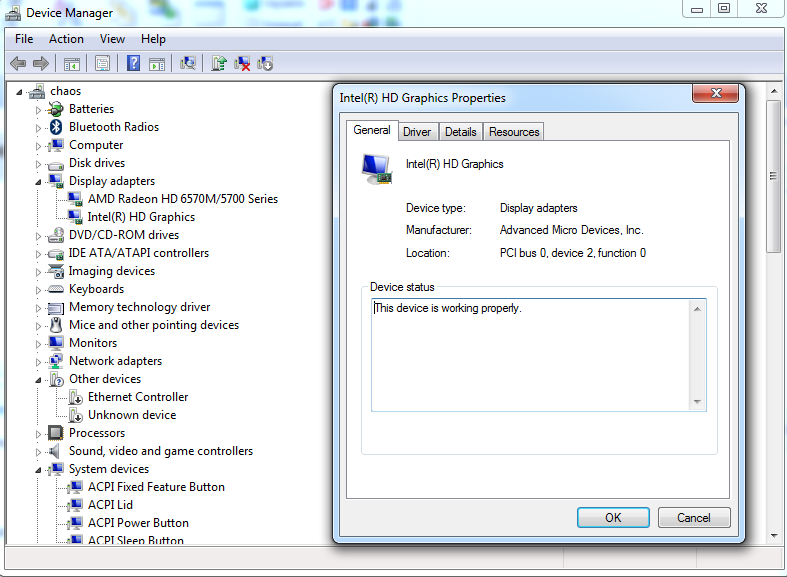Switch to the Resources tab
This screenshot has height=577, width=787.
514,132
